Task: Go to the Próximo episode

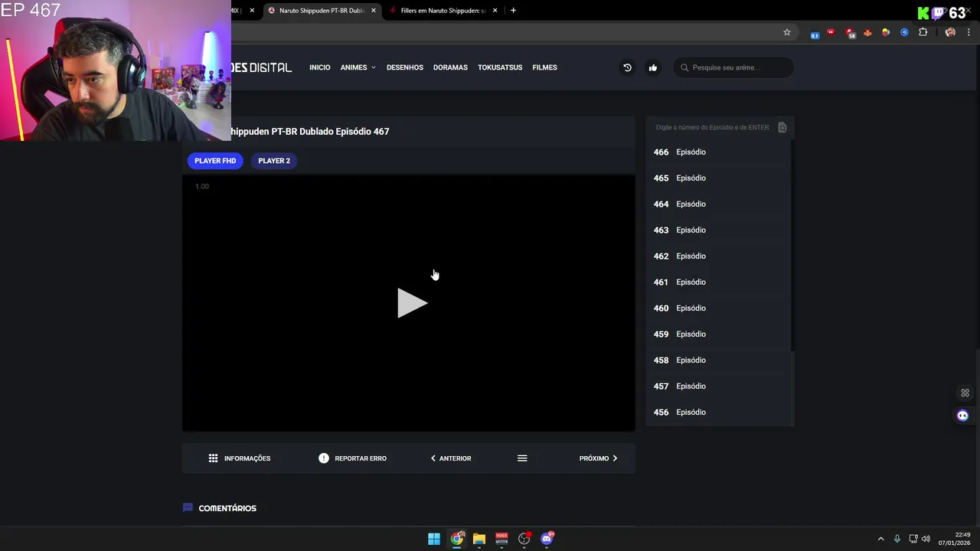Action: coord(598,458)
